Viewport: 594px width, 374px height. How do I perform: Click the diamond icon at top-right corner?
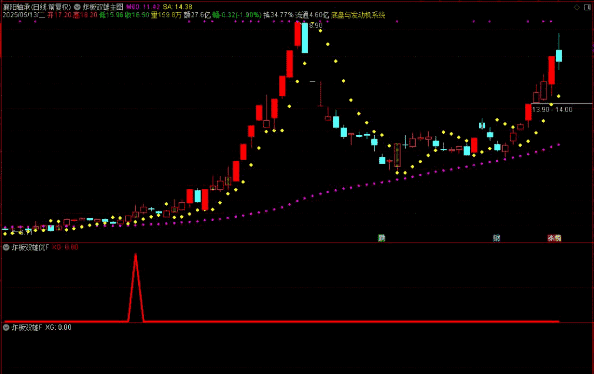(577, 7)
